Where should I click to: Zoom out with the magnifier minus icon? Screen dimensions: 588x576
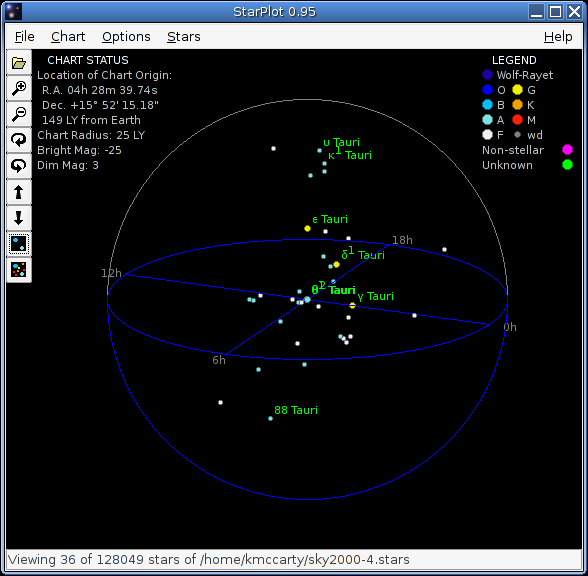[x=19, y=114]
